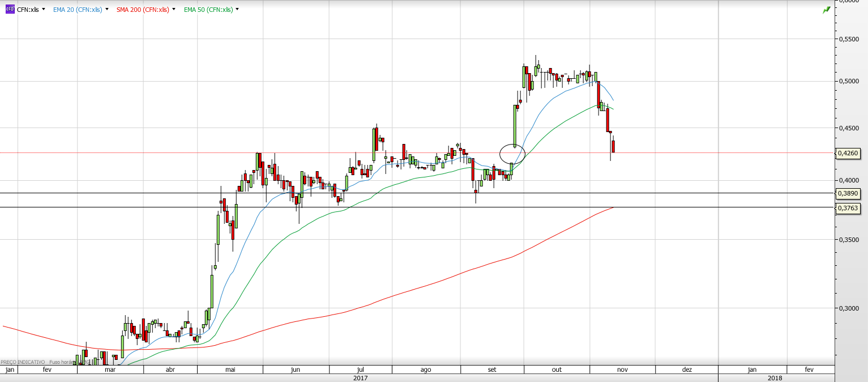This screenshot has width=868, height=382.
Task: Click the 'mar' month label on time axis
Action: [110, 370]
